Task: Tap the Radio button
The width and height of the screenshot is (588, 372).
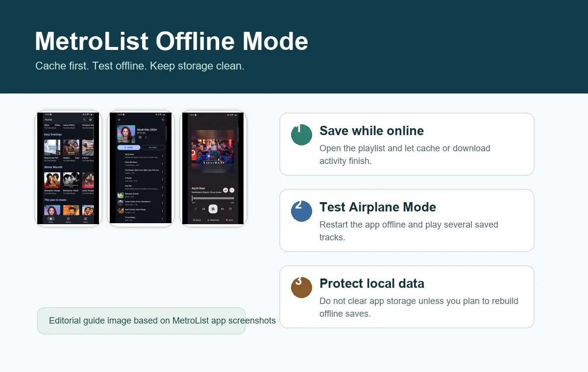Action: click(153, 147)
